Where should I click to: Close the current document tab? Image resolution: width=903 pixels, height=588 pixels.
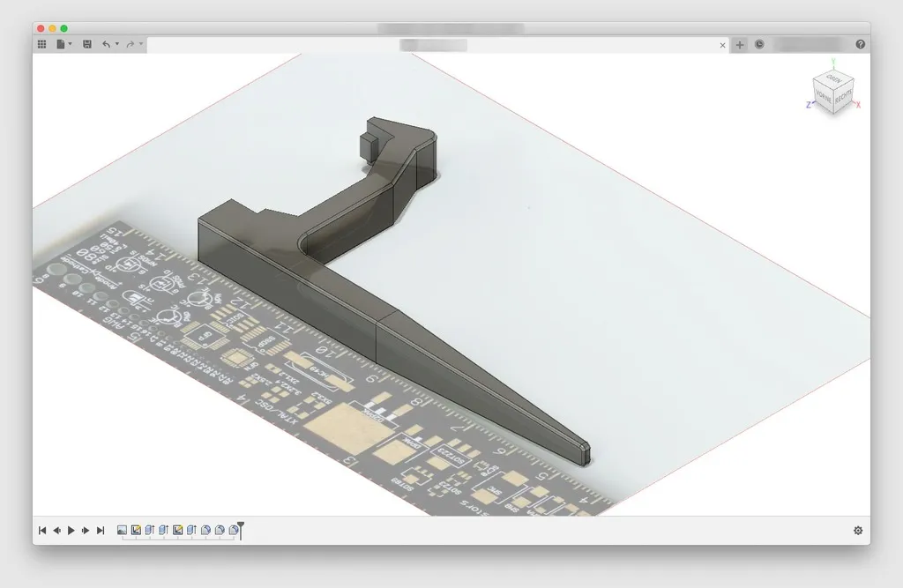coord(723,45)
